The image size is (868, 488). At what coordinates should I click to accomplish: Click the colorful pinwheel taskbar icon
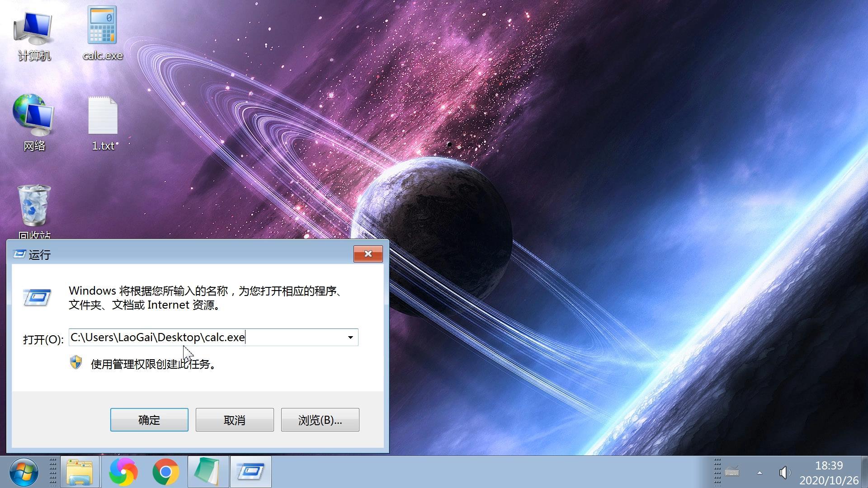pos(123,472)
